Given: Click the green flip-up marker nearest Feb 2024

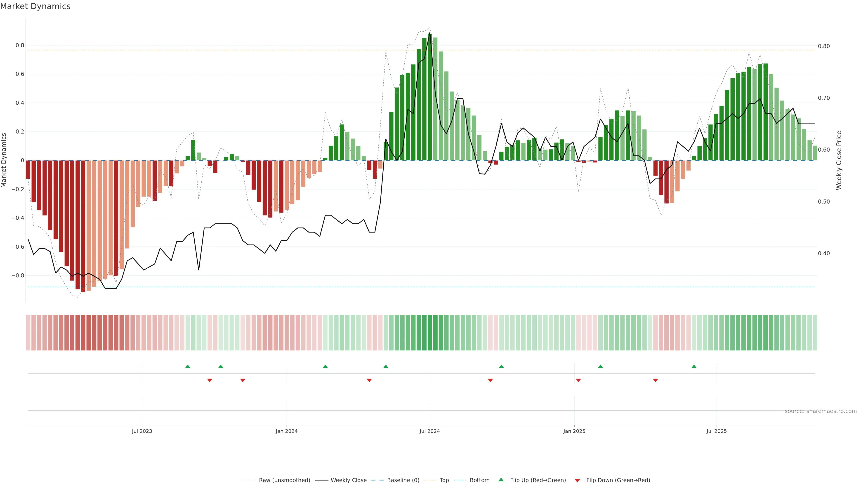Looking at the screenshot, I should pos(325,366).
